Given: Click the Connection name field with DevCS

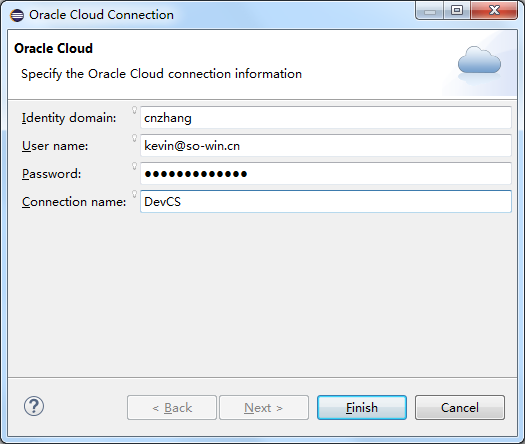Looking at the screenshot, I should 326,202.
